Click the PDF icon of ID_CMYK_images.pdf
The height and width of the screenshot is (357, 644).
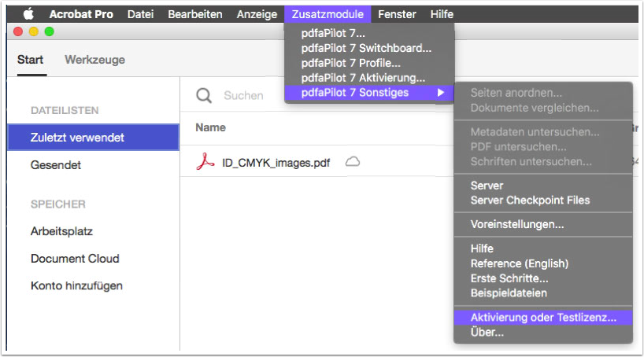[205, 162]
